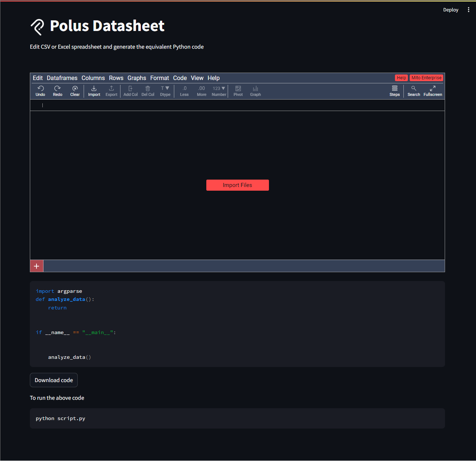Open the Dataframes menu

pyautogui.click(x=62, y=78)
